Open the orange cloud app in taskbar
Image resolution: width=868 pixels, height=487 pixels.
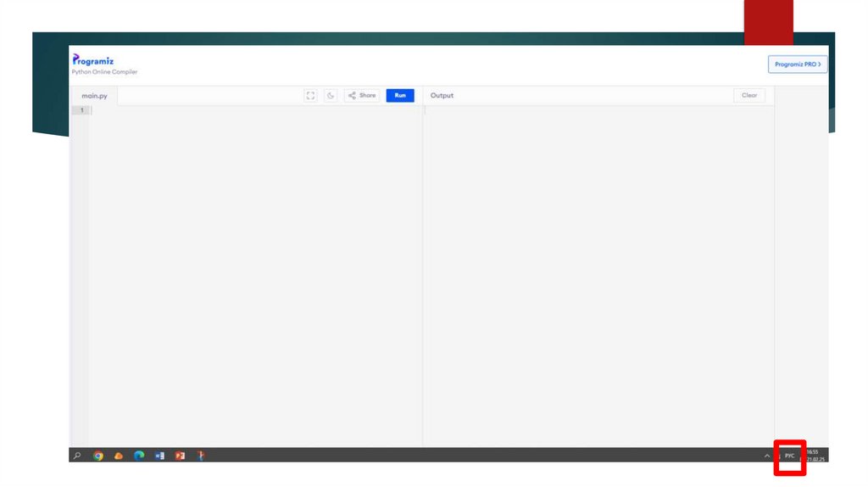pos(119,456)
